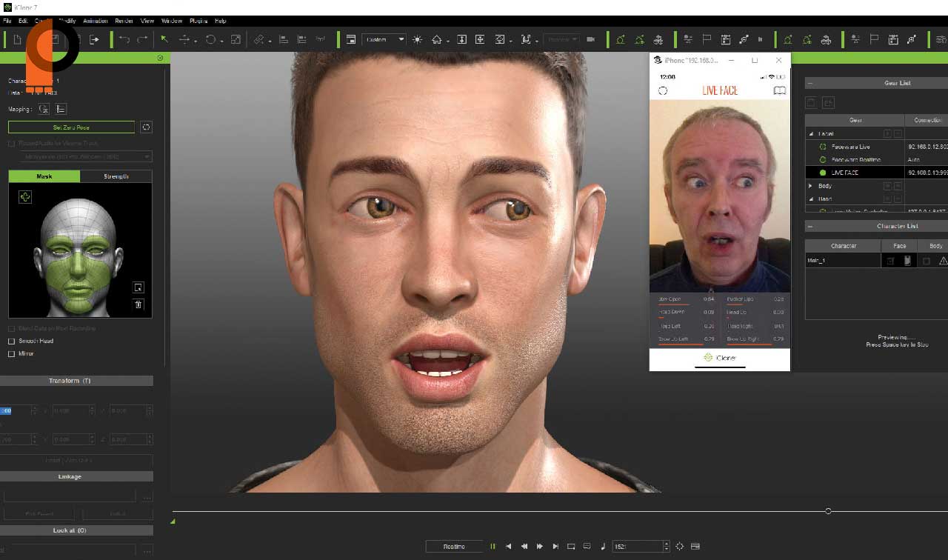This screenshot has height=560, width=948.
Task: Enable the Smooth Head checkbox
Action: (x=11, y=341)
